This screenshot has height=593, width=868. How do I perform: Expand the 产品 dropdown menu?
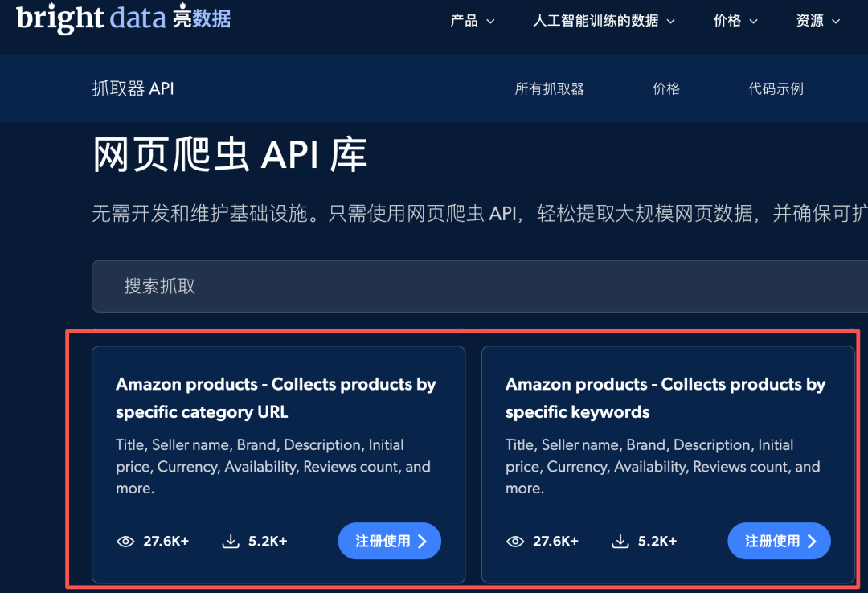473,21
